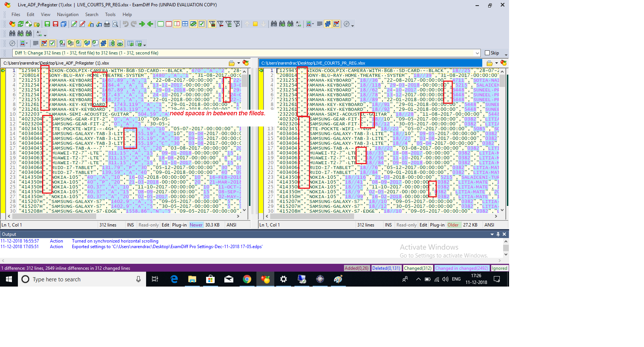Open the Output panel window-position dropdown
Viewport: 644px width, 347px height.
[492, 234]
